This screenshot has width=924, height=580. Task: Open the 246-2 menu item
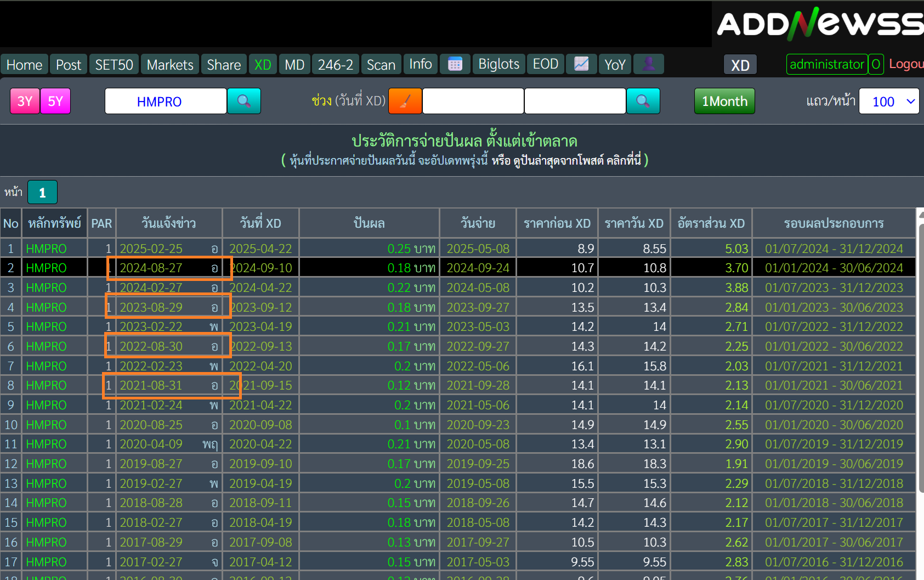pos(336,65)
